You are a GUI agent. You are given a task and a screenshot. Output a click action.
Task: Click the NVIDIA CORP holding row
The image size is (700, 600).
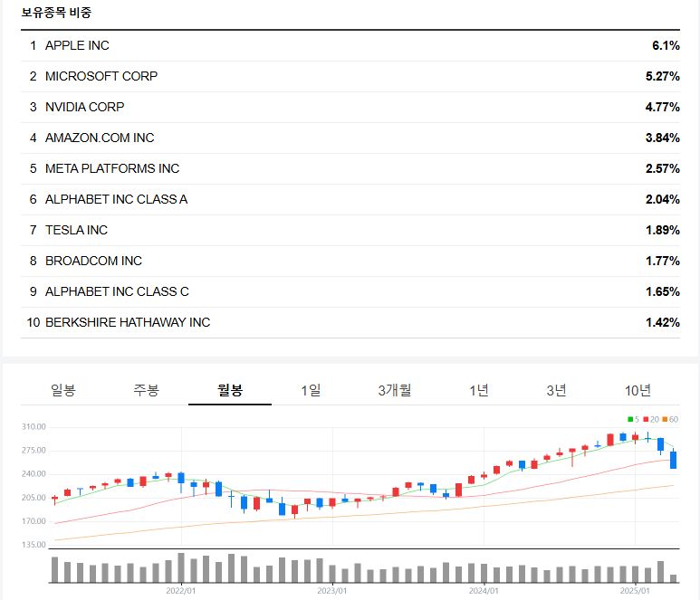click(x=350, y=107)
